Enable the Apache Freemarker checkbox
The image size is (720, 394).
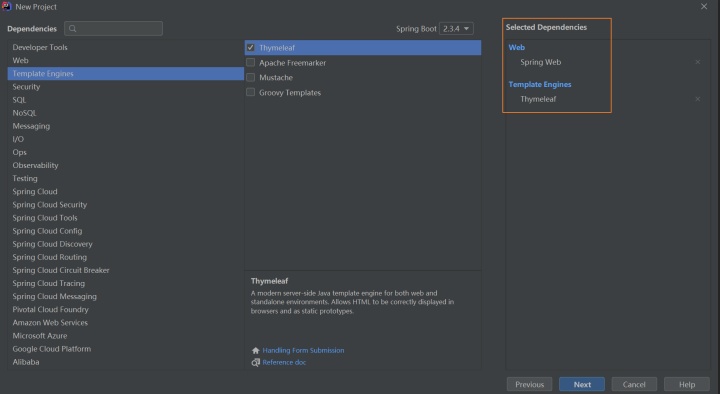251,62
